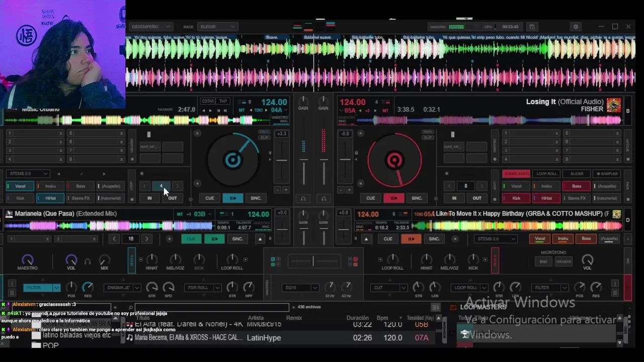This screenshot has width=644, height=362.
Task: Open the POP folder in browser tree
Action: (x=51, y=345)
